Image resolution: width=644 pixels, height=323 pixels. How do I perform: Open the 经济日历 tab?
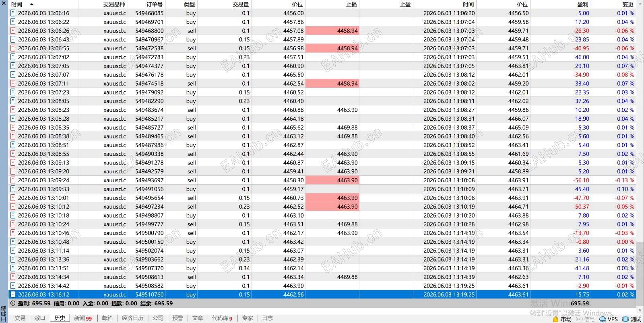[x=132, y=318]
